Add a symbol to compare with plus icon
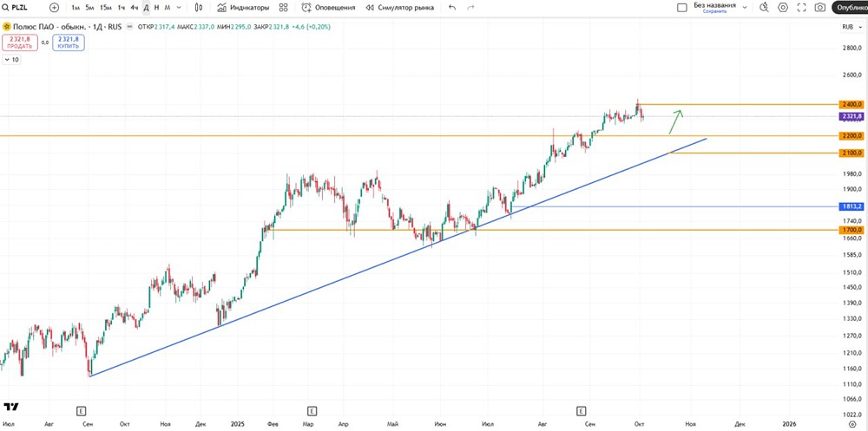The image size is (868, 431). (55, 7)
